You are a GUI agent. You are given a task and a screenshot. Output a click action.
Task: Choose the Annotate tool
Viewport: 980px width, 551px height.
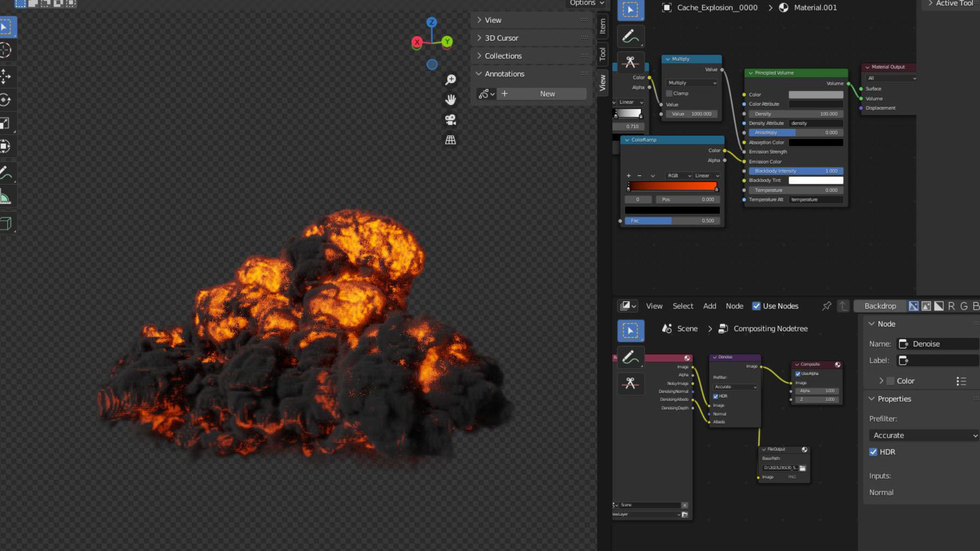point(7,172)
